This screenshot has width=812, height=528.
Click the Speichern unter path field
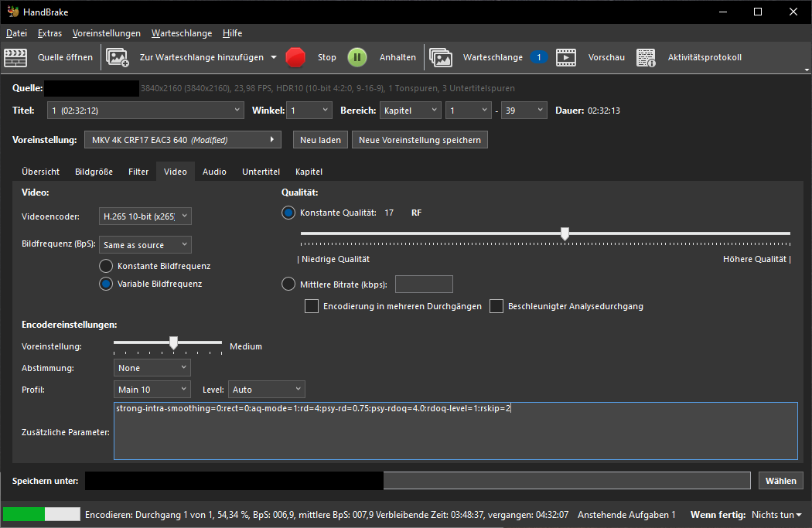point(418,481)
